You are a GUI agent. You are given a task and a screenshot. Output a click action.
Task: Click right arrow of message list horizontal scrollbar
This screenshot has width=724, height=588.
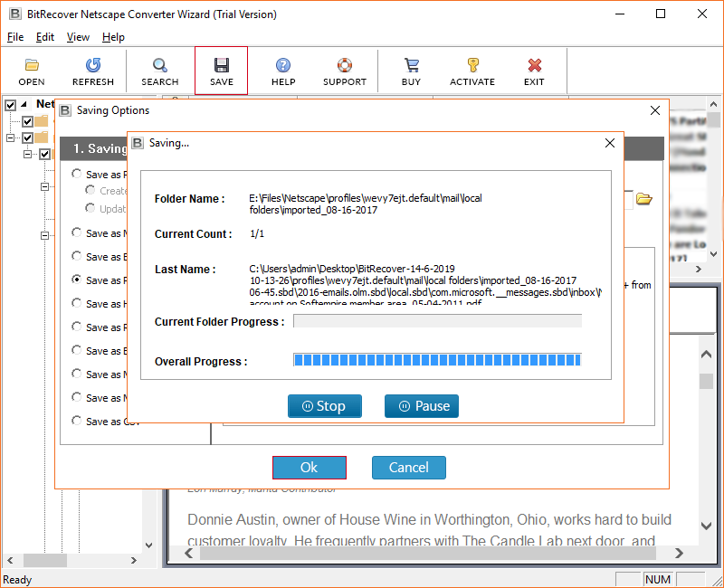(x=698, y=269)
